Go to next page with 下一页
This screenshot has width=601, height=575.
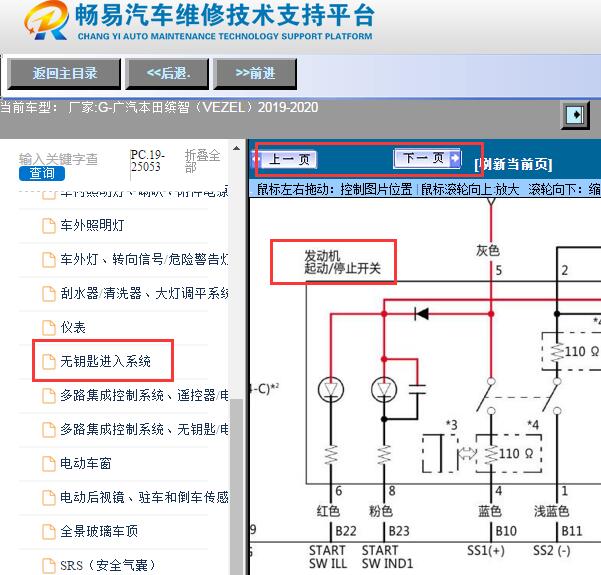tap(427, 158)
